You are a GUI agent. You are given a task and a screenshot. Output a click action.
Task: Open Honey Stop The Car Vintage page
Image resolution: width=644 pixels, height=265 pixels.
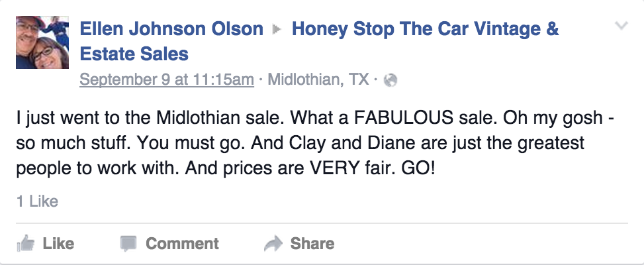[425, 29]
